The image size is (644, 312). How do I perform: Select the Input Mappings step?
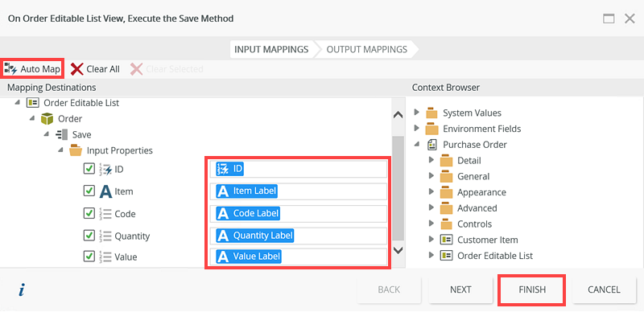click(271, 50)
